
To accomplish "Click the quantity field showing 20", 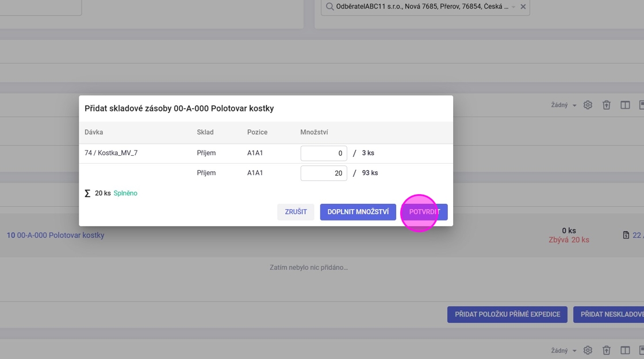I will (323, 173).
